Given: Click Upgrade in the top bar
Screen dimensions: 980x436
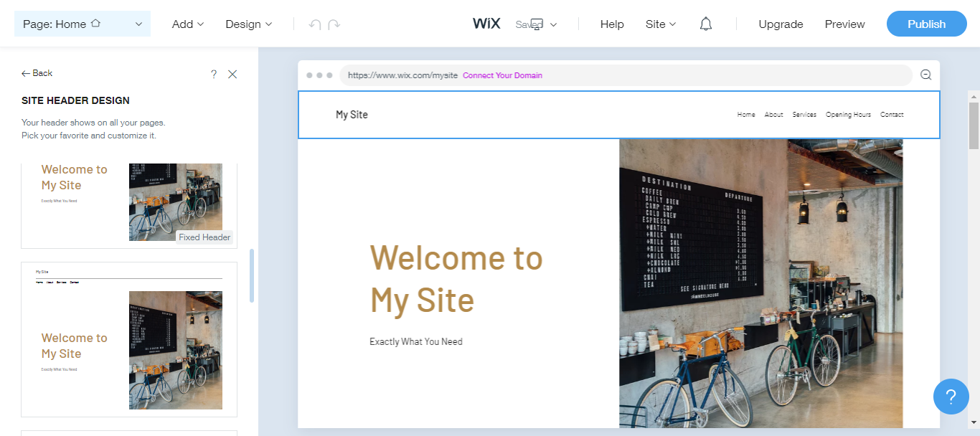Looking at the screenshot, I should [x=781, y=24].
